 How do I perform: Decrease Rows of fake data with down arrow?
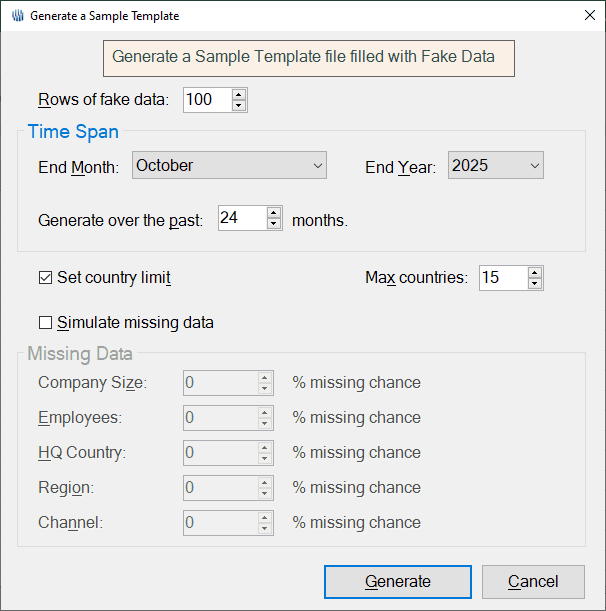click(x=238, y=105)
